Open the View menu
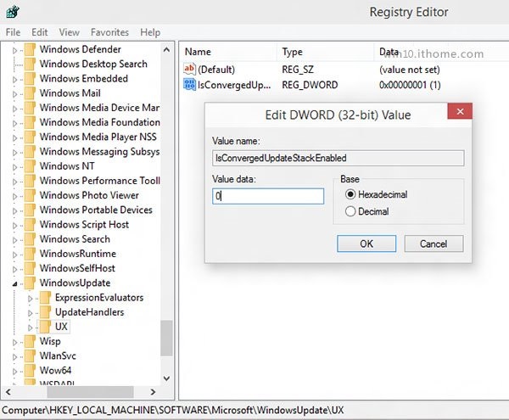Viewport: 509px width, 420px height. [x=70, y=32]
